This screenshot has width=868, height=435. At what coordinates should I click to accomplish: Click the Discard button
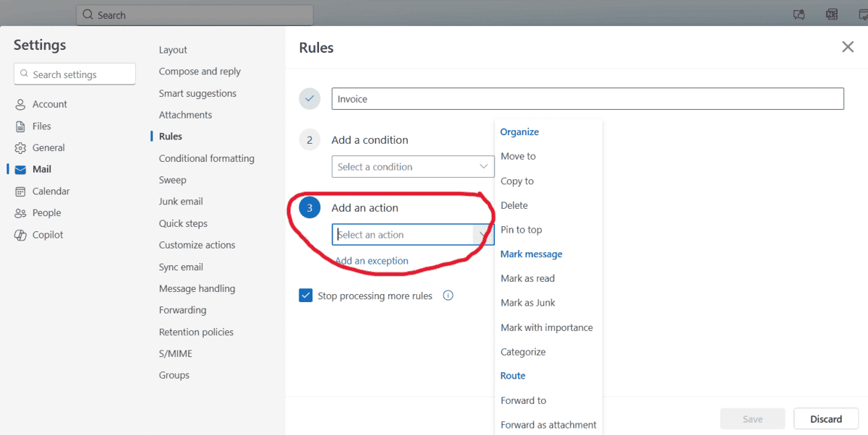tap(826, 419)
